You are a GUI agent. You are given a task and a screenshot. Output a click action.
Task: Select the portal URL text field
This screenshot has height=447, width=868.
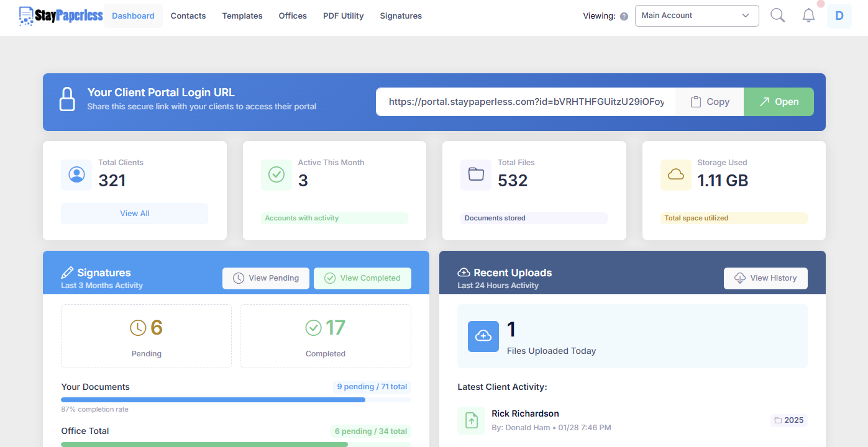pyautogui.click(x=525, y=101)
